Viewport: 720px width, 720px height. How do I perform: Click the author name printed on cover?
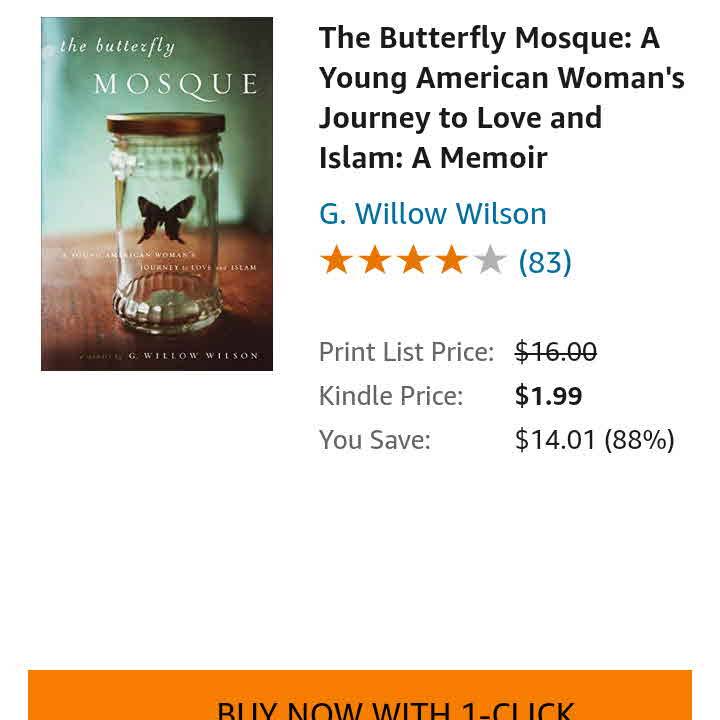pos(193,356)
